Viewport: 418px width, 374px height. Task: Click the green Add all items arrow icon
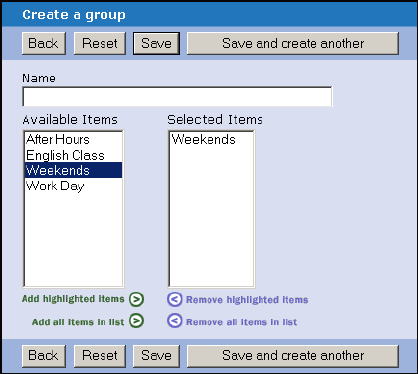tap(137, 321)
